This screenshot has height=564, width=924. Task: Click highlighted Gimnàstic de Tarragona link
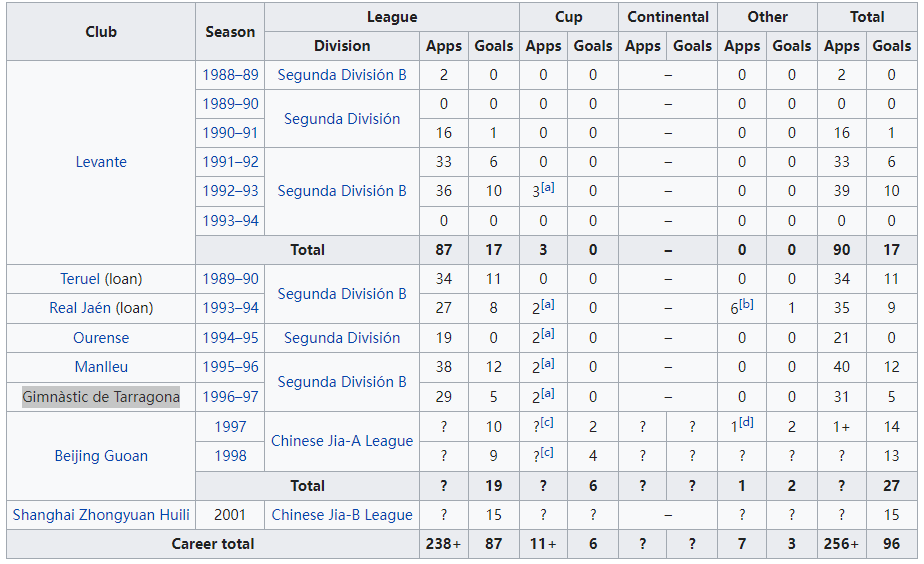point(101,397)
